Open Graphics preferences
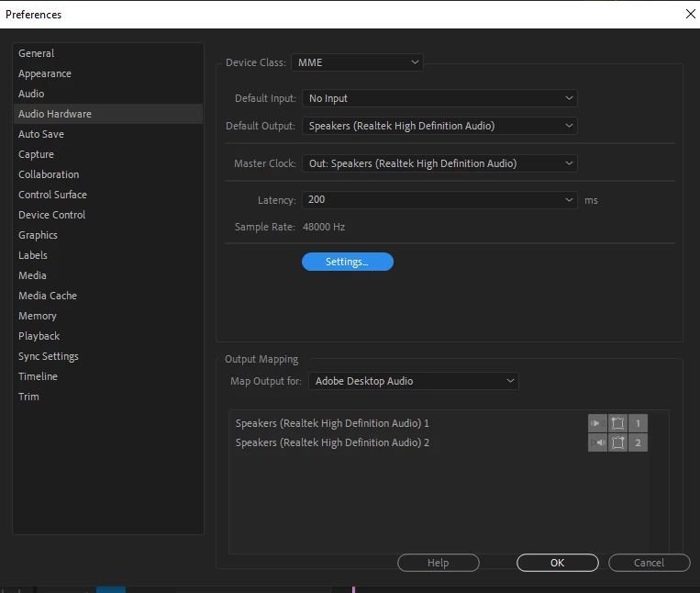700x593 pixels. pos(108,235)
